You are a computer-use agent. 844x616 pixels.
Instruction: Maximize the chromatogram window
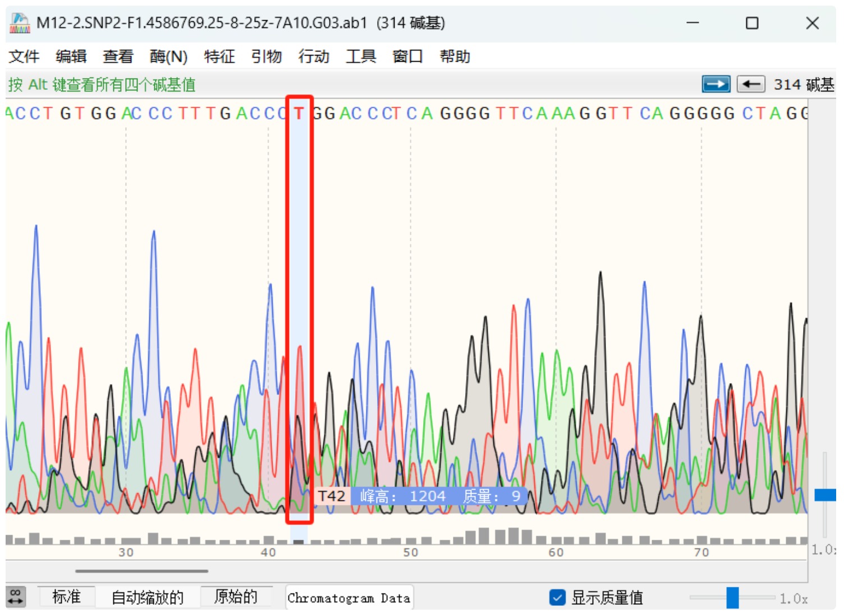[752, 23]
